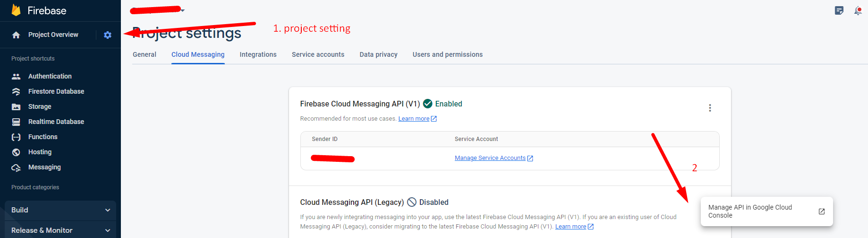Screen dimensions: 868x238
Task: Open three-dot menu for FCM API V1
Action: pos(710,108)
